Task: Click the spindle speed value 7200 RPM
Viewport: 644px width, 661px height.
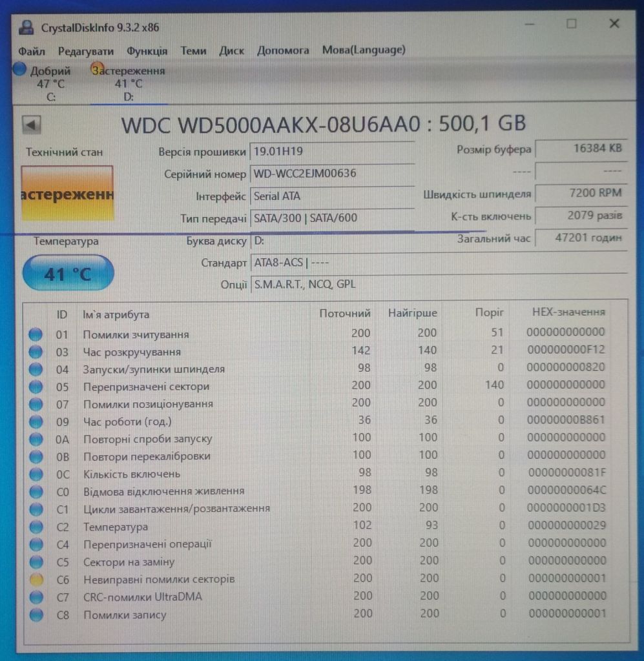Action: (581, 193)
